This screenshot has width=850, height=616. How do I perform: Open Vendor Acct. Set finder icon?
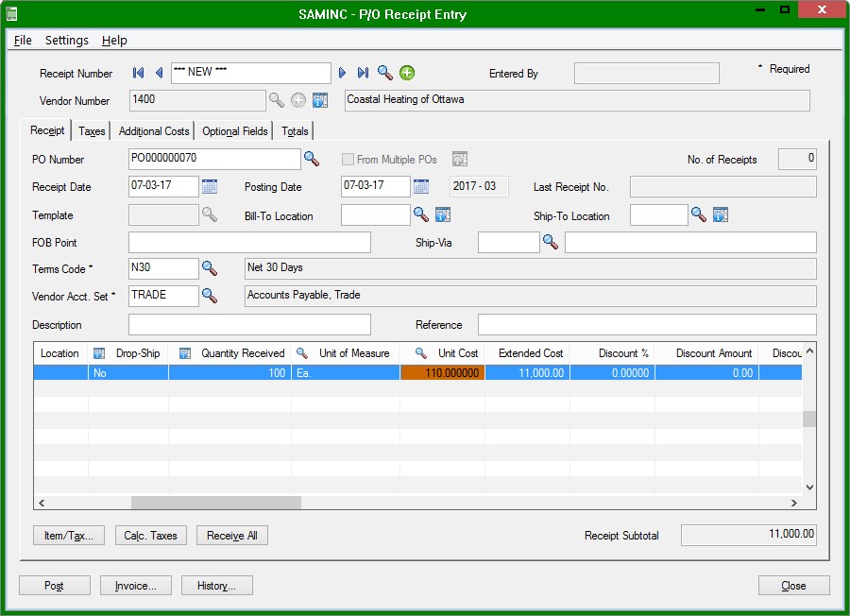click(210, 296)
